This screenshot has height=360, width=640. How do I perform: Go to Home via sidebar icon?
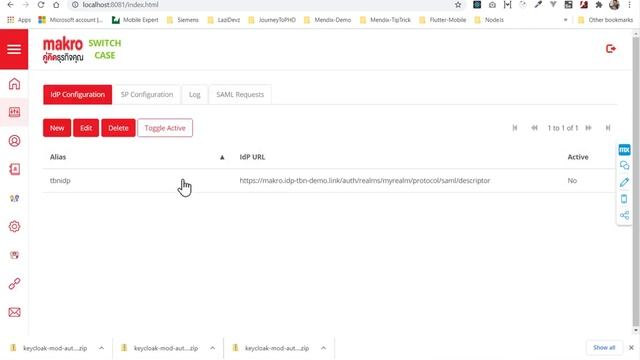(14, 84)
